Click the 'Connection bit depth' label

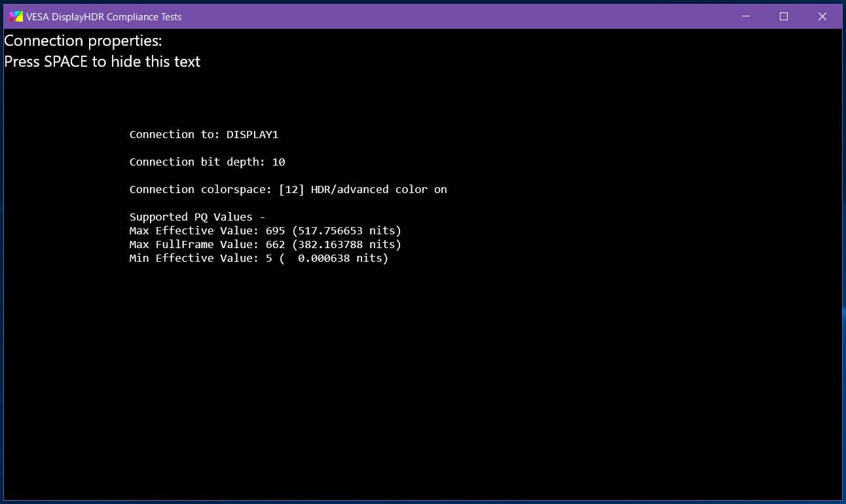tap(198, 162)
